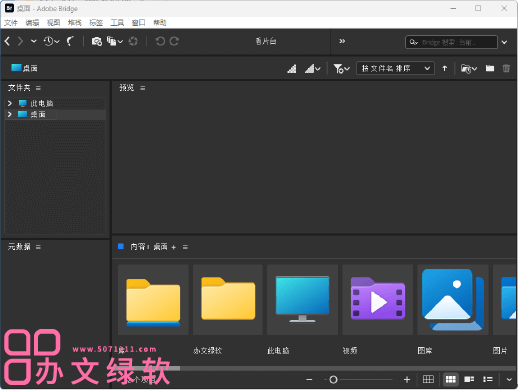518x390 pixels.
Task: Open the 文件 menu
Action: 10,23
